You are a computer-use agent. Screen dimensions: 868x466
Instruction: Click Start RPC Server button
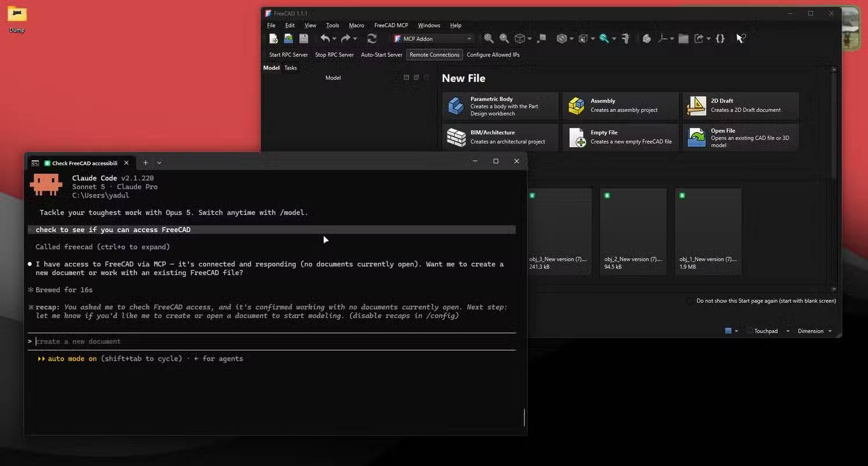click(x=288, y=55)
